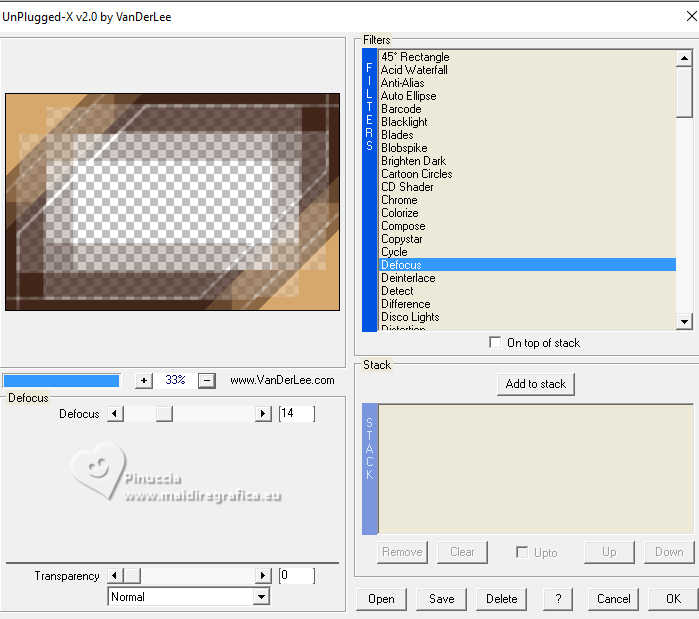This screenshot has width=699, height=619.
Task: Click the Remove button
Action: 402,552
